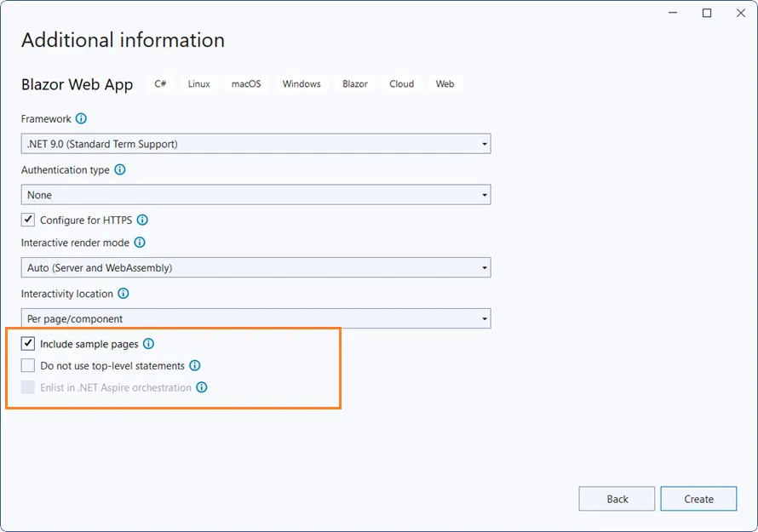This screenshot has width=758, height=532.
Task: Open the Interactive render mode dropdown
Action: tap(256, 266)
